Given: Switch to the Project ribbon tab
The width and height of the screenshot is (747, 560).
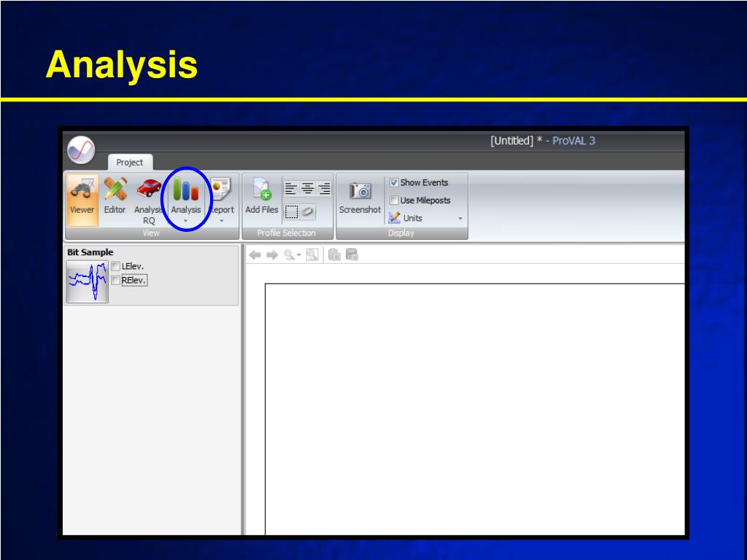Looking at the screenshot, I should 130,163.
